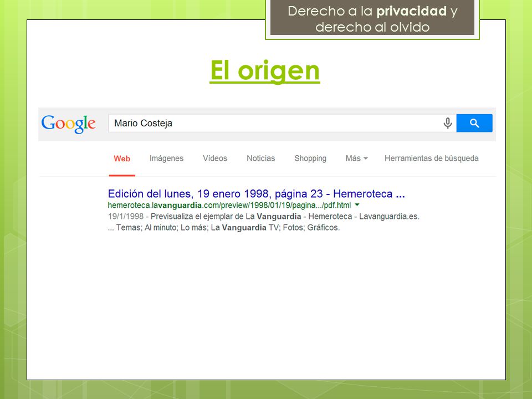Viewport: 532px width, 399px height.
Task: Open Herramientas de búsqueda
Action: click(431, 158)
